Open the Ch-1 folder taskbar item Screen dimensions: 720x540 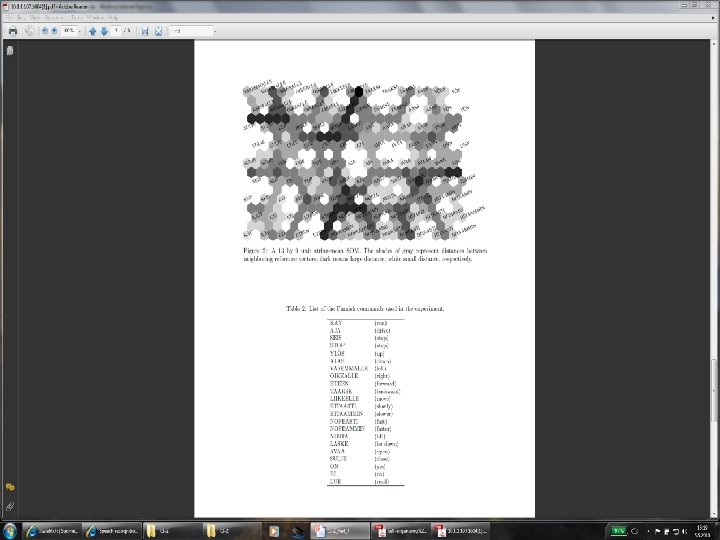click(x=171, y=531)
